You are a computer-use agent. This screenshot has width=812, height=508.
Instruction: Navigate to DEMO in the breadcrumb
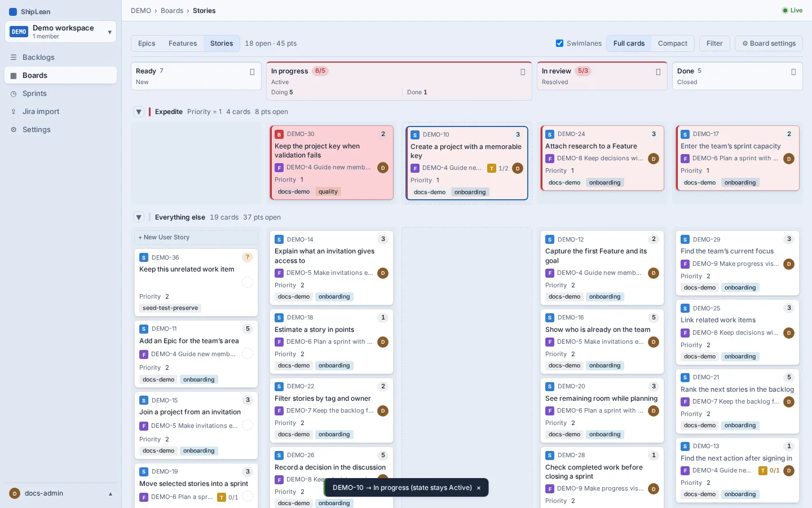tap(141, 11)
